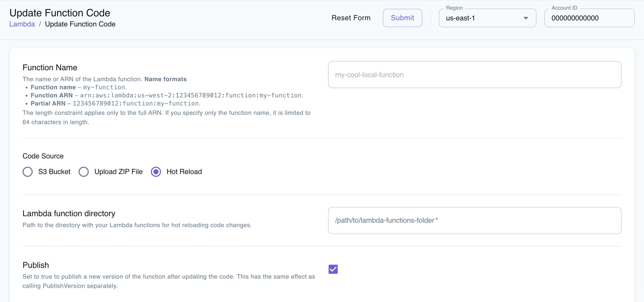The width and height of the screenshot is (644, 302).
Task: Click the Reset Form button
Action: [x=351, y=18]
